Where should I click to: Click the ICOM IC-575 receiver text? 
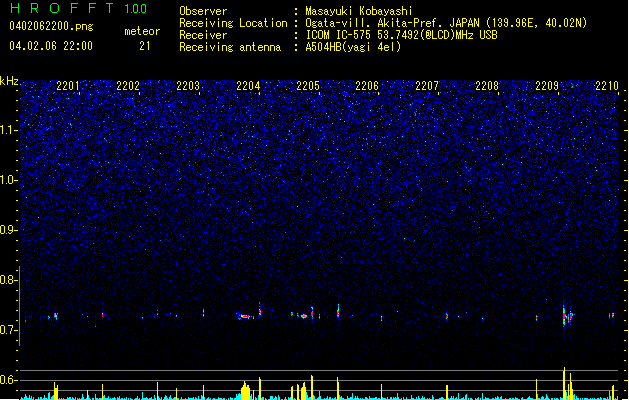coord(401,35)
